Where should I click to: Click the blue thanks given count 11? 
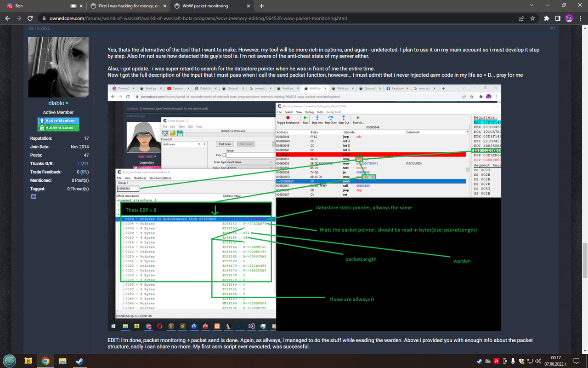pyautogui.click(x=79, y=163)
